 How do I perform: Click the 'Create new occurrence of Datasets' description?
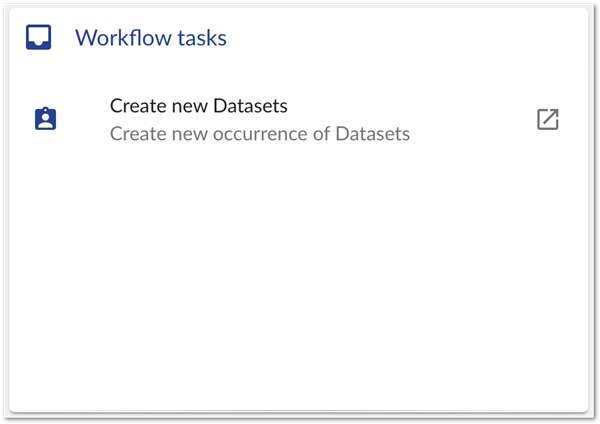tap(259, 133)
